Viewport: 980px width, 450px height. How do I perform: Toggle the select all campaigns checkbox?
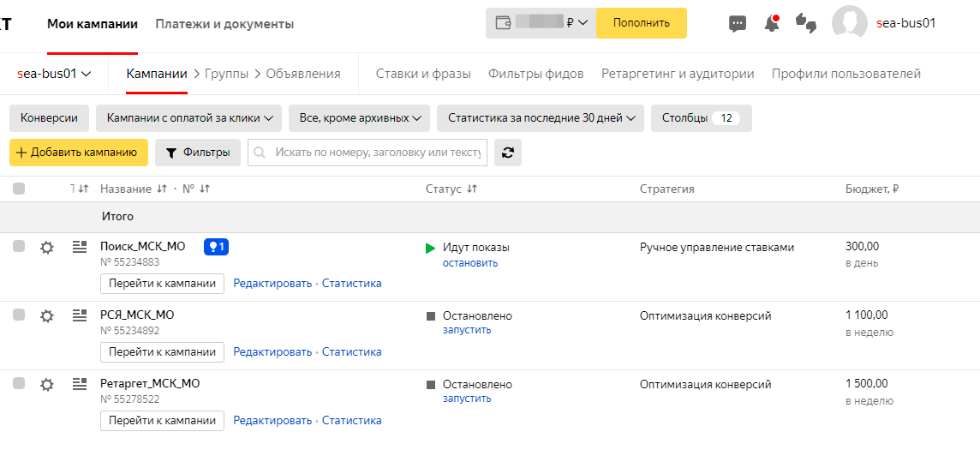click(x=19, y=189)
